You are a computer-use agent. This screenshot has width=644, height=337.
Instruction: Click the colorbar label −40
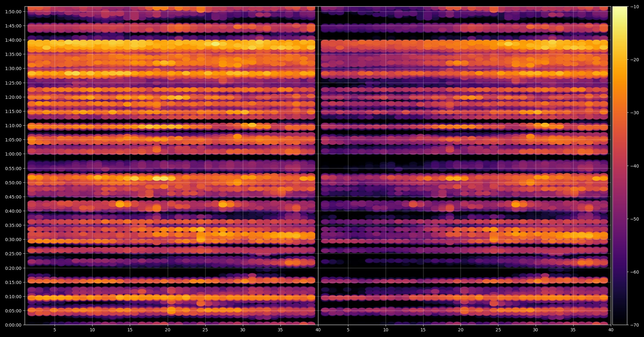[635, 166]
